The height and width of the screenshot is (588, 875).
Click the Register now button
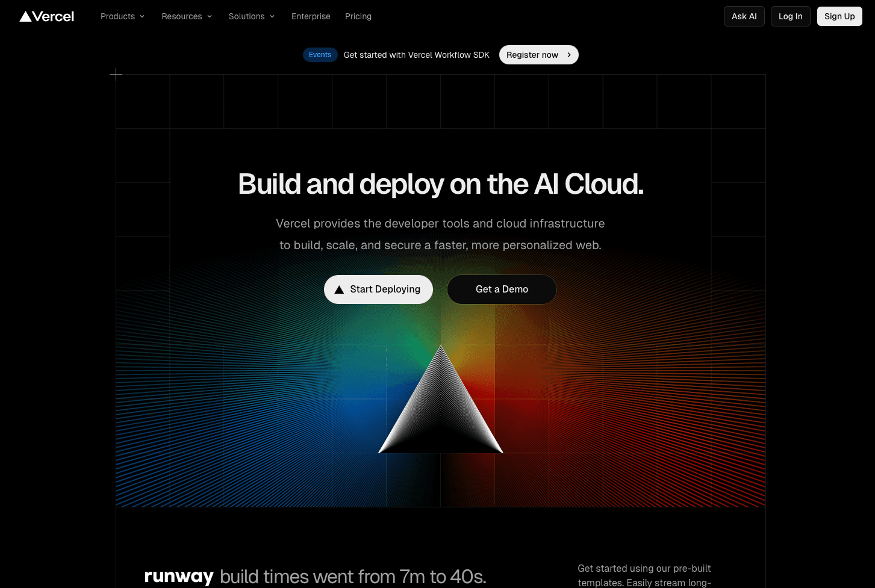[x=539, y=55]
